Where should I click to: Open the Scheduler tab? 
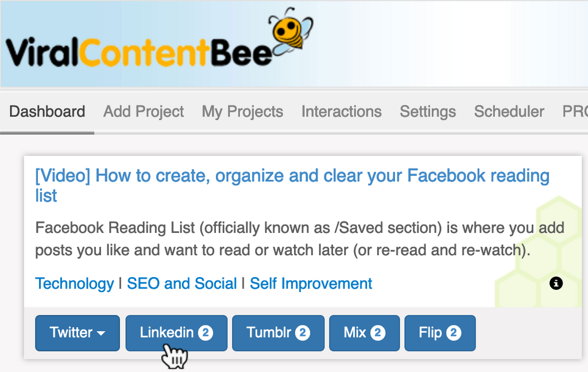(509, 112)
